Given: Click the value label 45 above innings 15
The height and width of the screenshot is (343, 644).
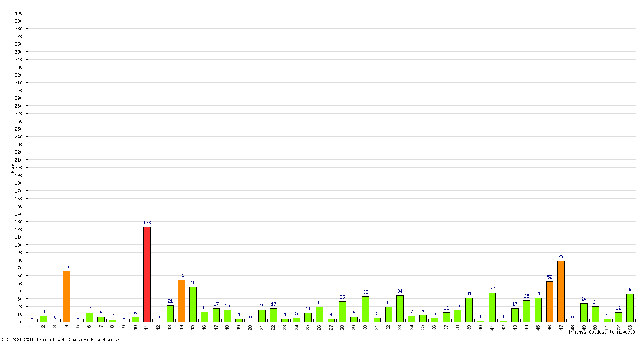Looking at the screenshot, I should 193,283.
